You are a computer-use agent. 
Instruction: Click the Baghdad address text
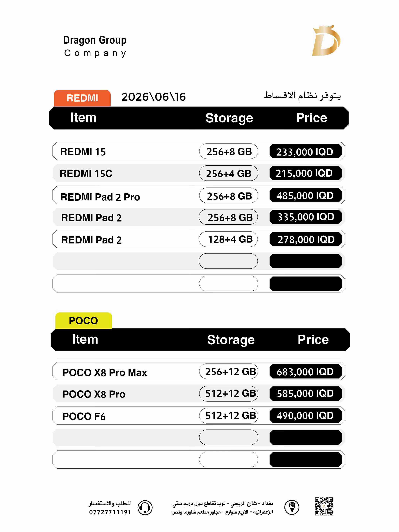point(222,508)
